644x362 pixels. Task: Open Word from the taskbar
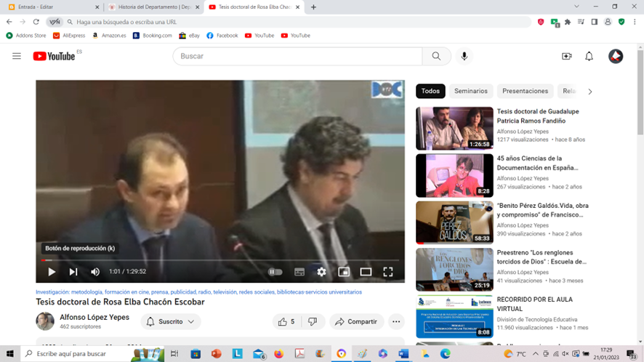403,354
